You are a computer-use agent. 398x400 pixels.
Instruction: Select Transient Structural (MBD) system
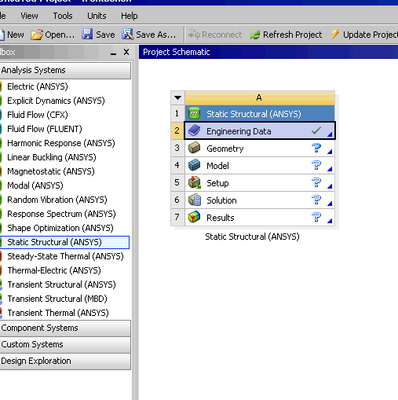coord(57,299)
